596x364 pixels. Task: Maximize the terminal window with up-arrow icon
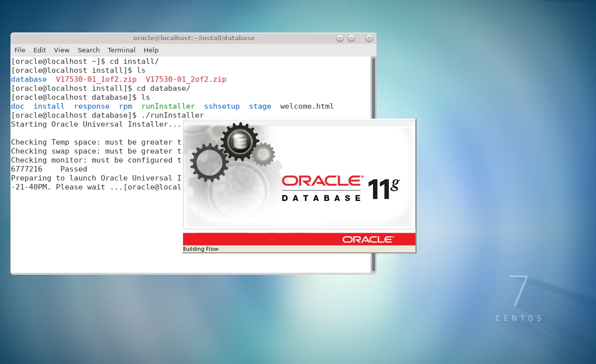click(x=352, y=38)
